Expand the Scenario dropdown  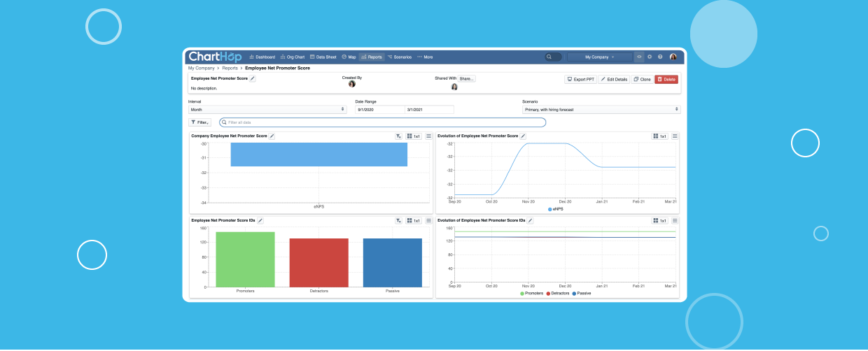[x=601, y=110]
